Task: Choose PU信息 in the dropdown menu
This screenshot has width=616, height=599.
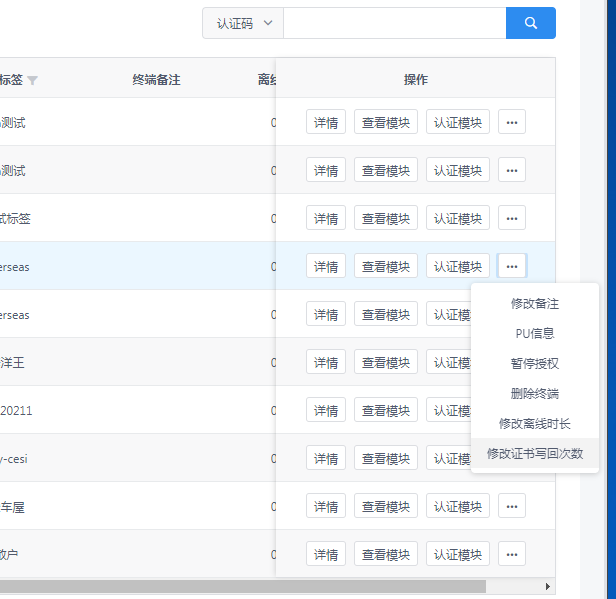Action: click(535, 333)
